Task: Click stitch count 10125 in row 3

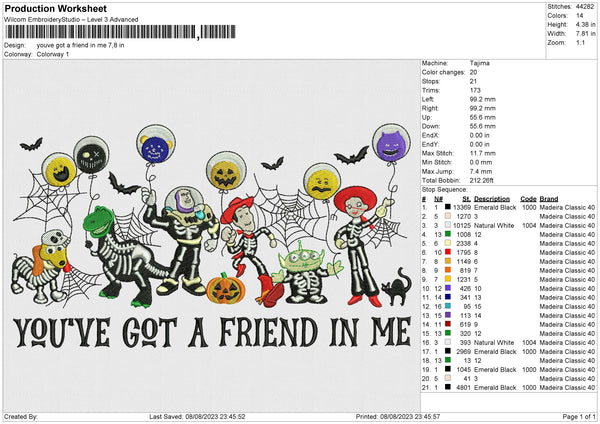Action: [462, 225]
